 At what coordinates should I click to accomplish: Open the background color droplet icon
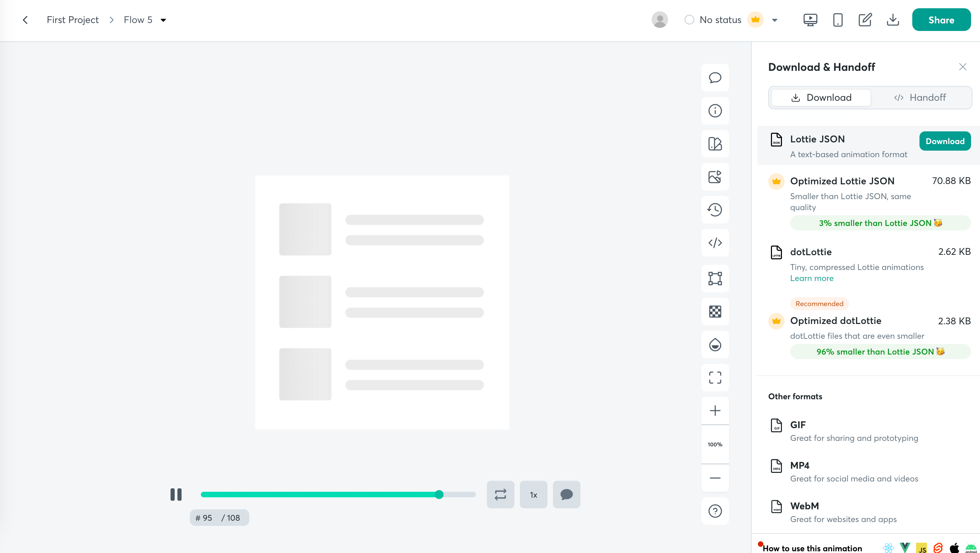[x=715, y=345]
